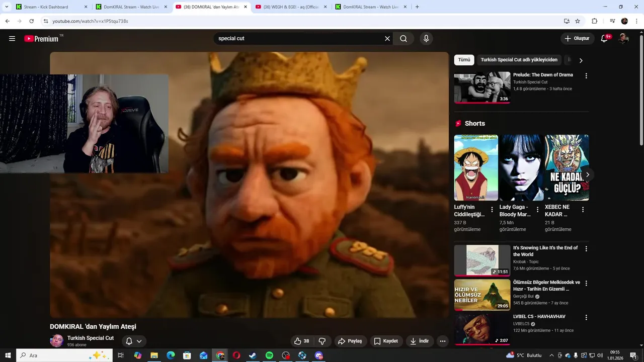Viewport: 644px width, 362px height.
Task: Select the Tümü filter chip
Action: click(464, 60)
